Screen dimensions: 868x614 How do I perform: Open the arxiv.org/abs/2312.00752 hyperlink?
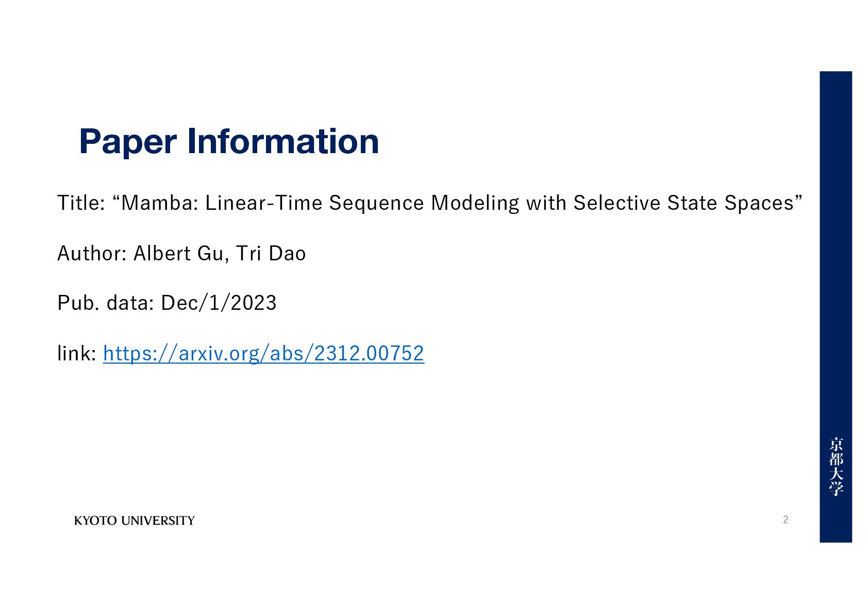[263, 354]
